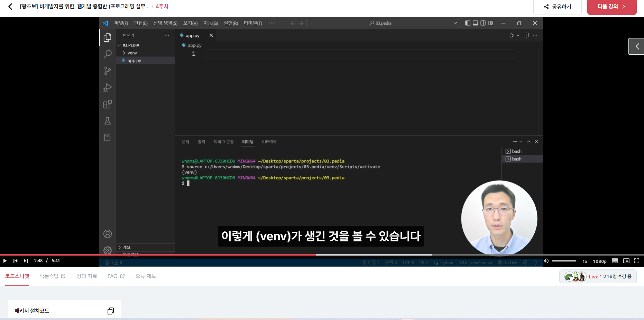Open the Jupyter notebook sidebar icon
Viewport: 644px width, 320px height.
coord(108,137)
